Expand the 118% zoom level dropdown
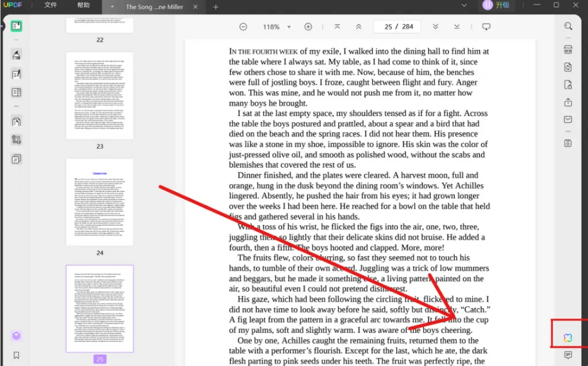 (x=289, y=27)
